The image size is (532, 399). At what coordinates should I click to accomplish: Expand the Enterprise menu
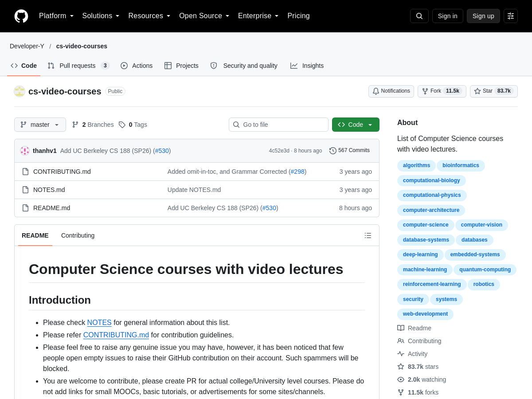258,16
